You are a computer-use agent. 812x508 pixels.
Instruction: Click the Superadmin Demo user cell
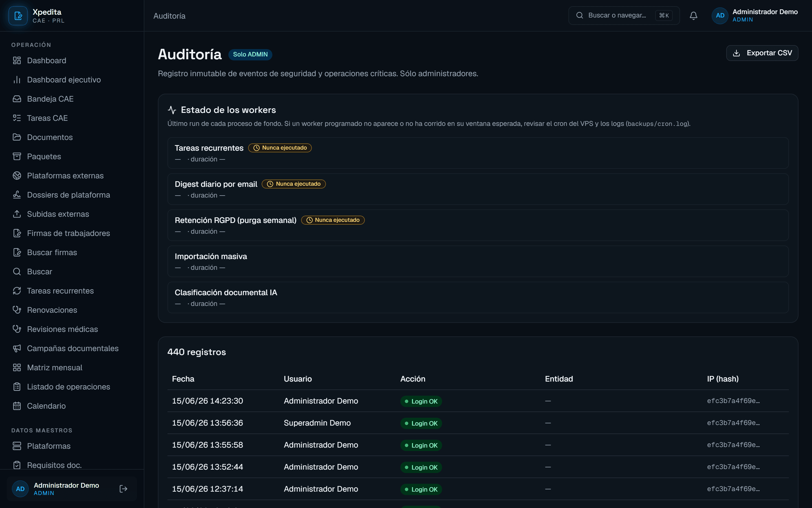(x=317, y=423)
